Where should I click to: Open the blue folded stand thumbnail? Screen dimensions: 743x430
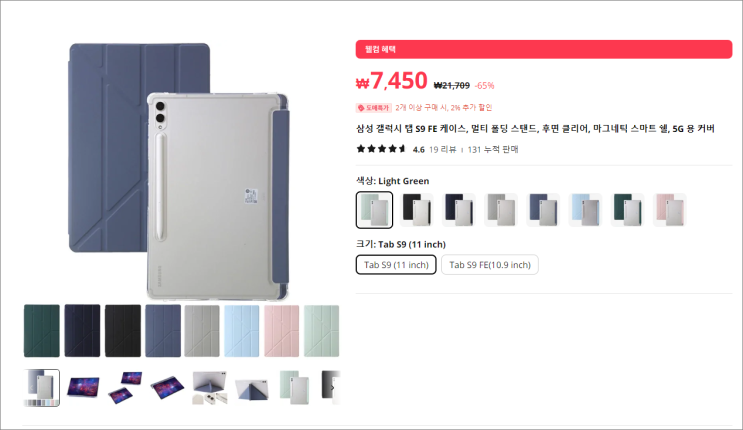pos(251,388)
